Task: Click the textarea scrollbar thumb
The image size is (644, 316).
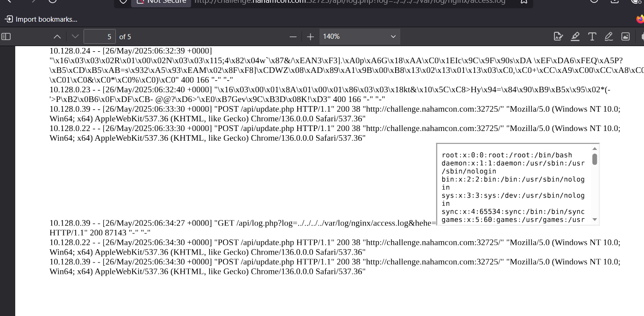Action: [595, 159]
